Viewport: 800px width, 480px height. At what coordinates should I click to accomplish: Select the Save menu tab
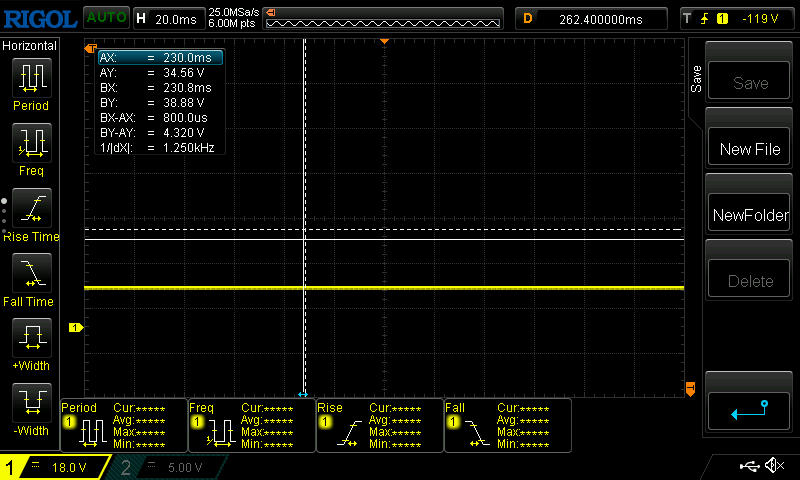(x=696, y=80)
